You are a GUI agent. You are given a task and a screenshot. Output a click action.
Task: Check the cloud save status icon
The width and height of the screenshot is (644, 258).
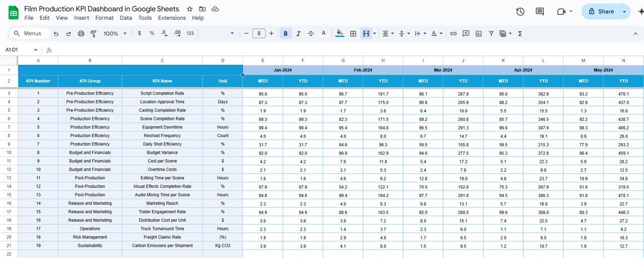click(x=215, y=9)
